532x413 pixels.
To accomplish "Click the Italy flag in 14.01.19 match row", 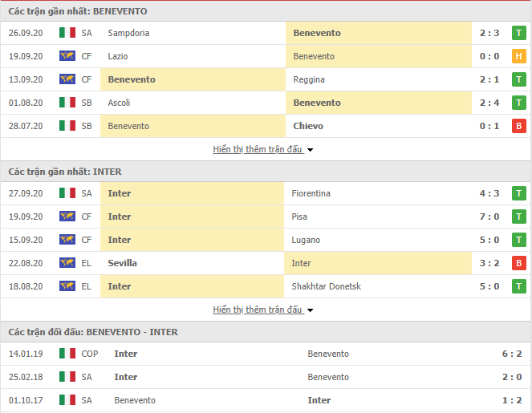I will pos(67,354).
